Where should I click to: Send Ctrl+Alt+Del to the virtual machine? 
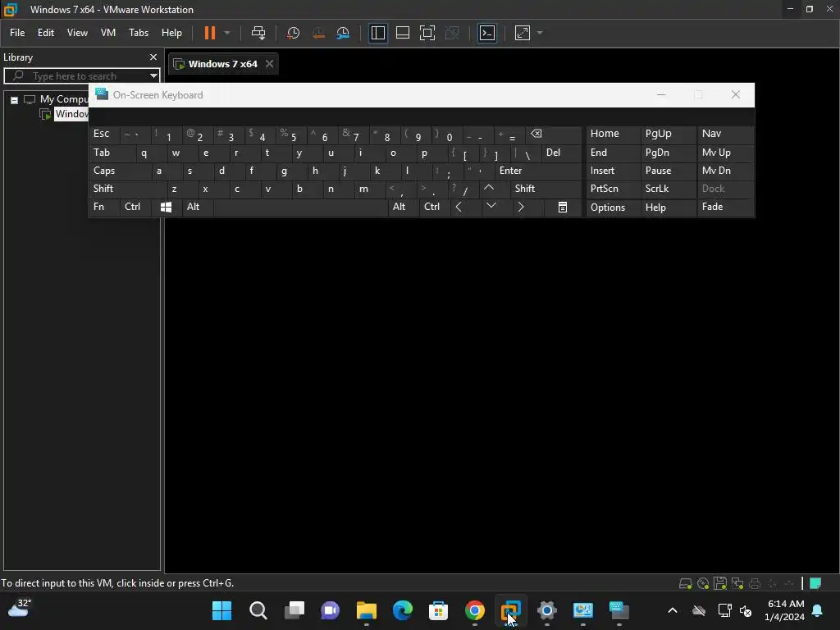click(258, 33)
